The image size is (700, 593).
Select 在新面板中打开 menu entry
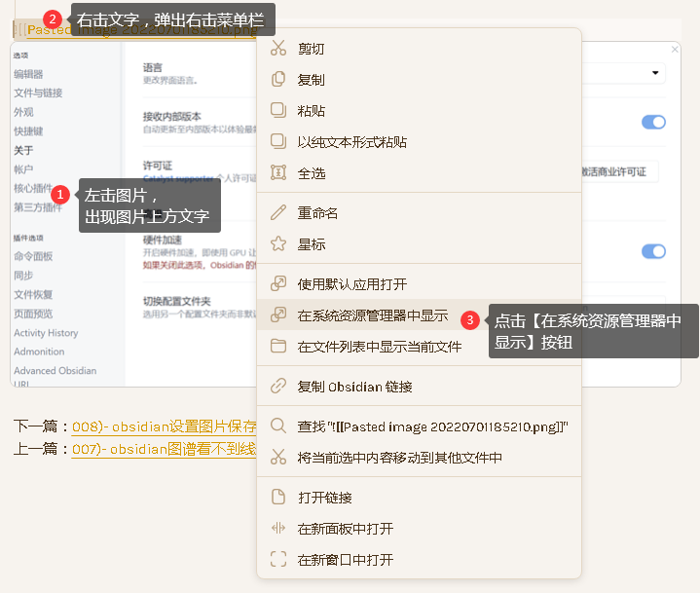[x=419, y=529]
